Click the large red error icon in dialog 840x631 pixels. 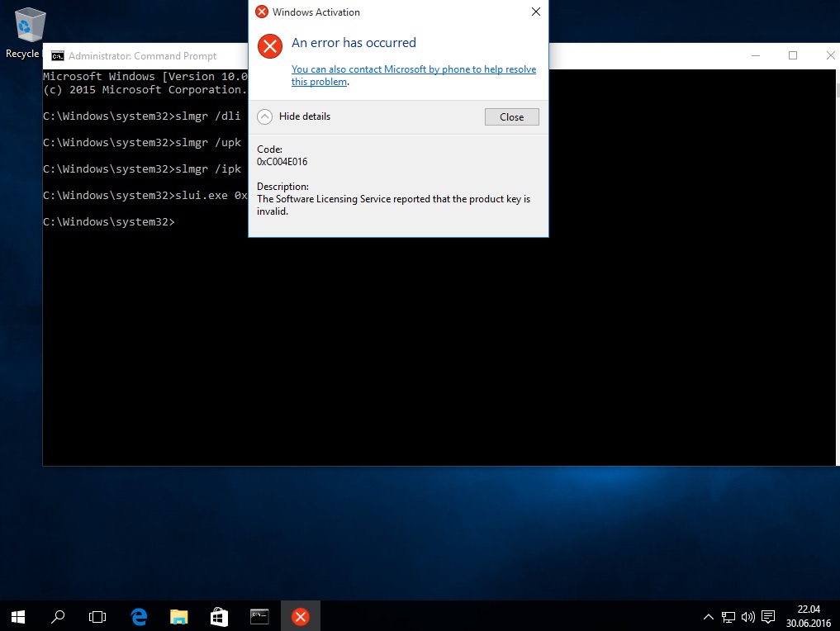pyautogui.click(x=270, y=46)
